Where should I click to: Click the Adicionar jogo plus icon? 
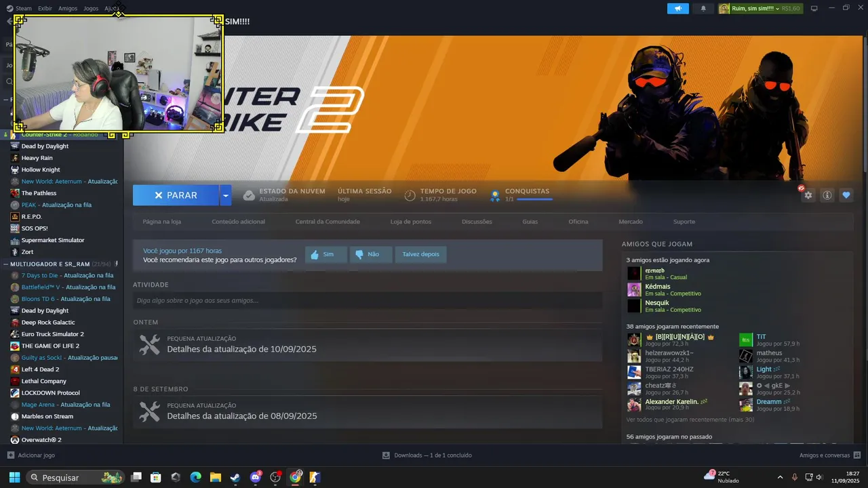[10, 455]
